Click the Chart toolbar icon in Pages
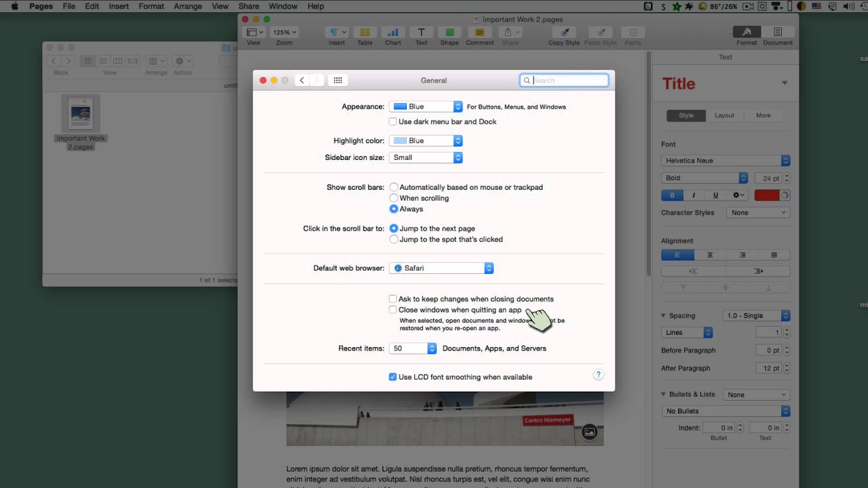 [393, 33]
